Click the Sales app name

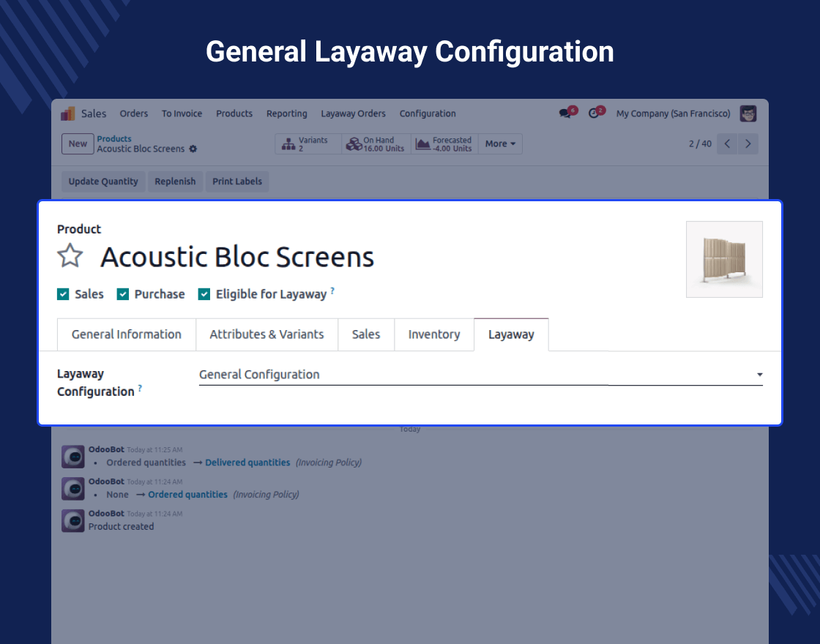pyautogui.click(x=94, y=113)
